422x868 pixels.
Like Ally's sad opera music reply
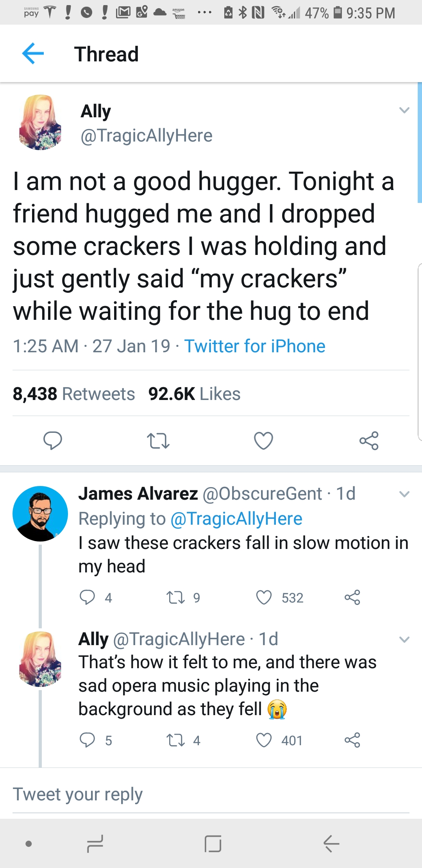pyautogui.click(x=264, y=740)
